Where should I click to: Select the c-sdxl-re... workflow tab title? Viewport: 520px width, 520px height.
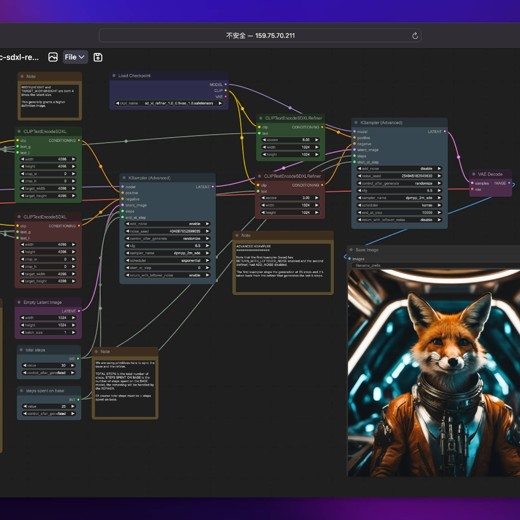tap(19, 57)
